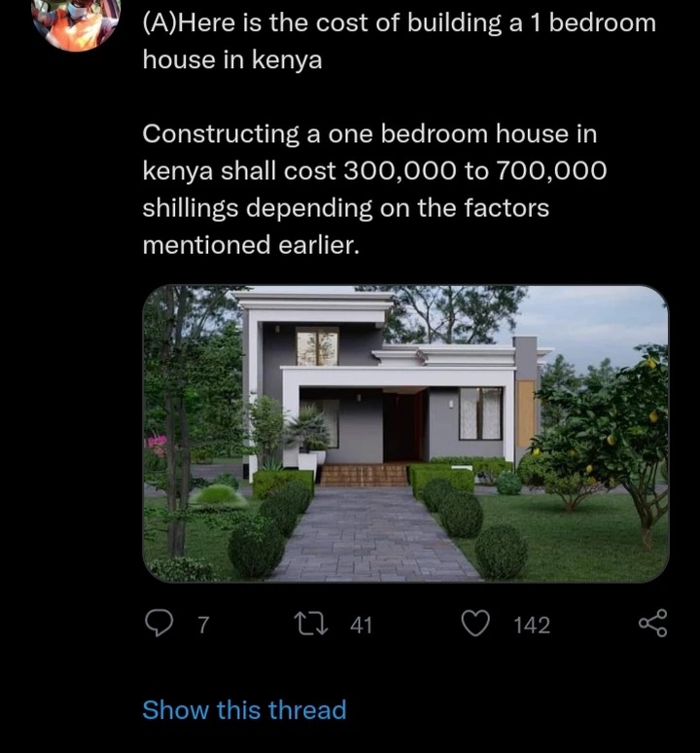Click the upper floor window in the photo
Viewport: 700px width, 753px height.
(317, 345)
